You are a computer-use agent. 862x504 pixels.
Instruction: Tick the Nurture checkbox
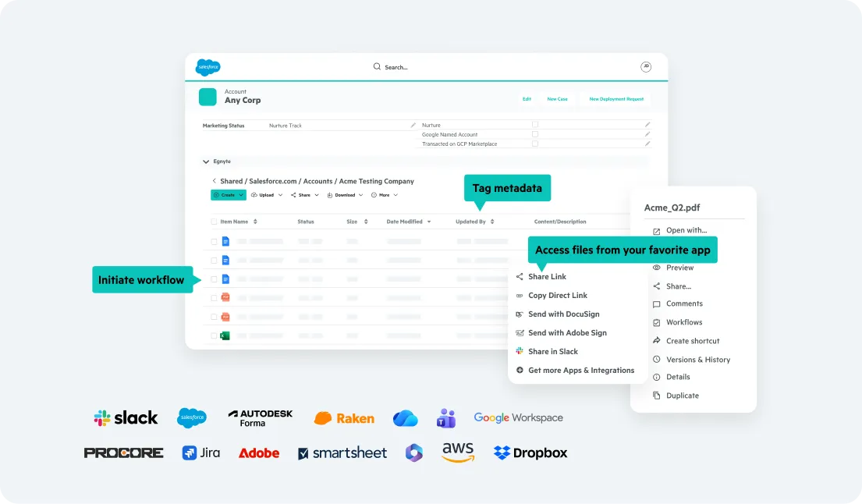[x=535, y=125]
